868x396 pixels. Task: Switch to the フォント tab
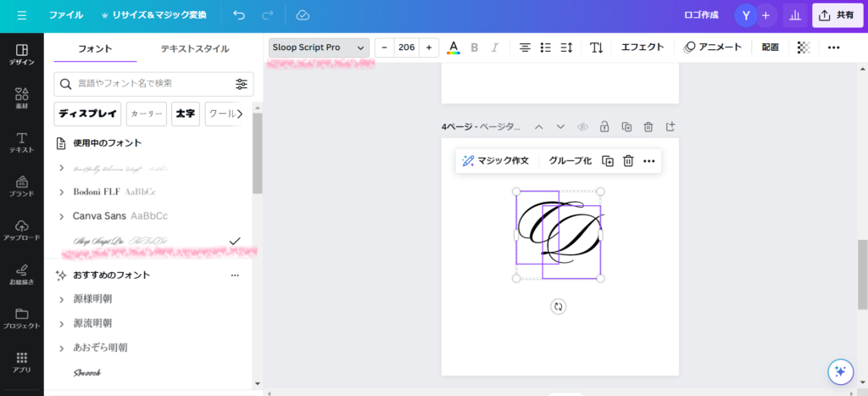(95, 48)
